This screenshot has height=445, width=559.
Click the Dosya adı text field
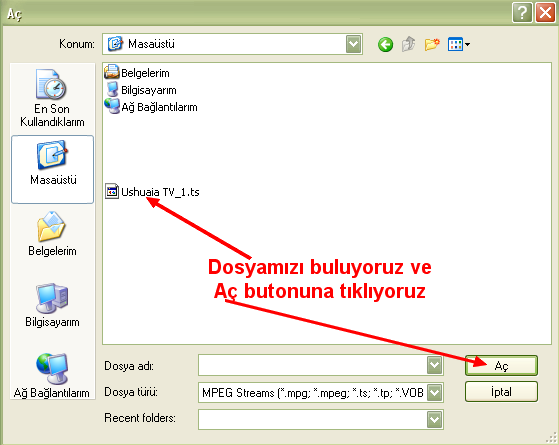tap(313, 365)
